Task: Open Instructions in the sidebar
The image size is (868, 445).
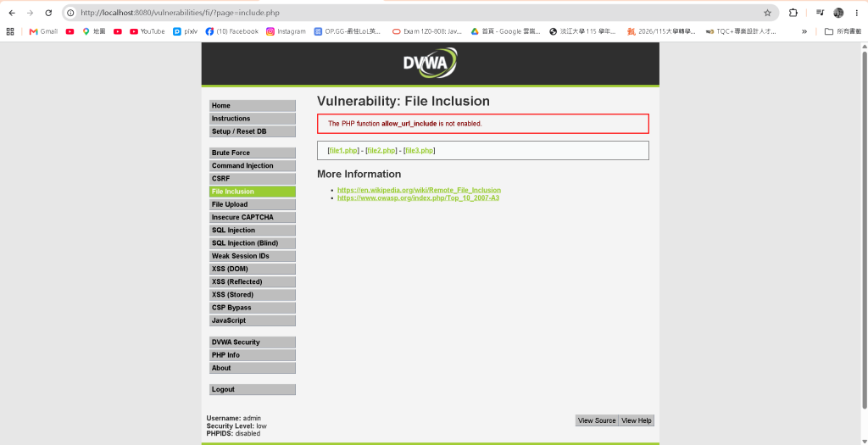Action: pyautogui.click(x=253, y=119)
